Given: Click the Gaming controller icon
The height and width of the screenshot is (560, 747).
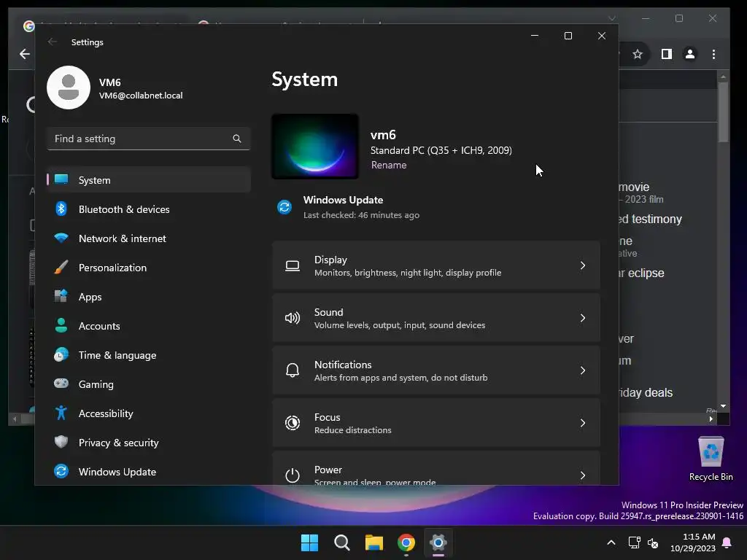Looking at the screenshot, I should [x=61, y=384].
